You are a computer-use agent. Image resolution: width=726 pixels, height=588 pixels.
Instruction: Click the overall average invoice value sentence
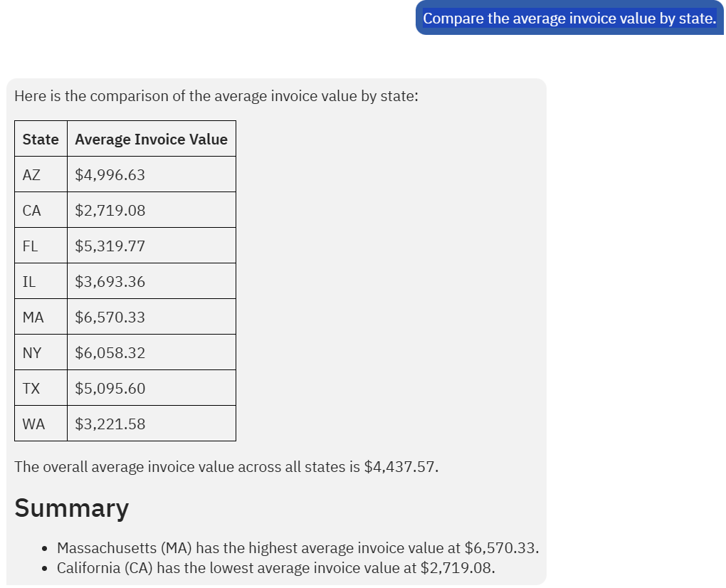point(226,467)
